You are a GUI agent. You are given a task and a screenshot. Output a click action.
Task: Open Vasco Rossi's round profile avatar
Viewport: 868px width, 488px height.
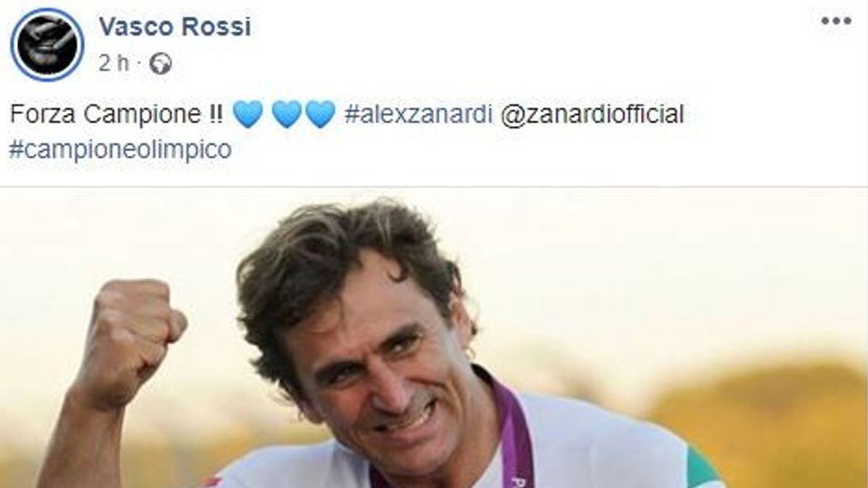click(47, 45)
